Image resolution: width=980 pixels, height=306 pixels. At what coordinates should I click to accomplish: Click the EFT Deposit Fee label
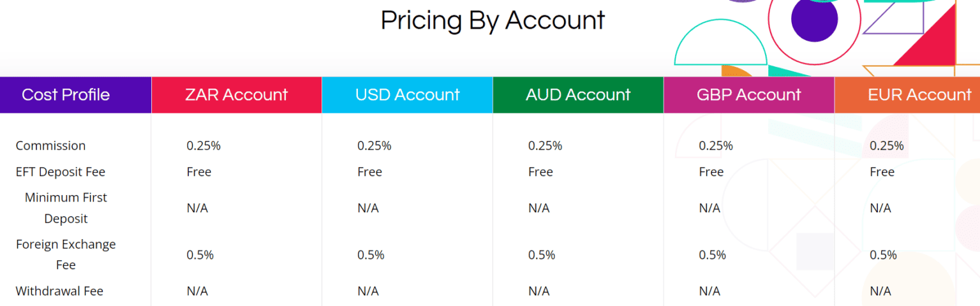(60, 171)
